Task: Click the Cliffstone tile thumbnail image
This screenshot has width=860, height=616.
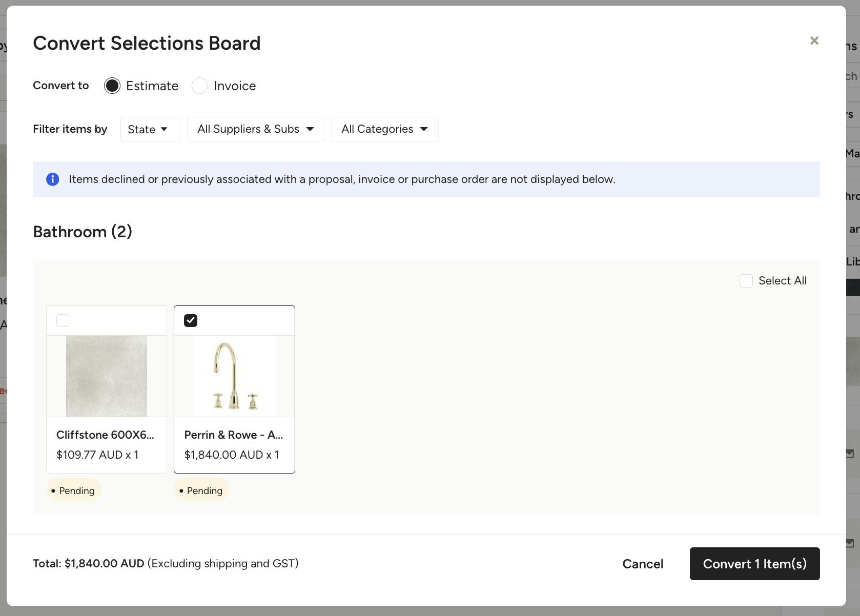Action: pyautogui.click(x=107, y=376)
